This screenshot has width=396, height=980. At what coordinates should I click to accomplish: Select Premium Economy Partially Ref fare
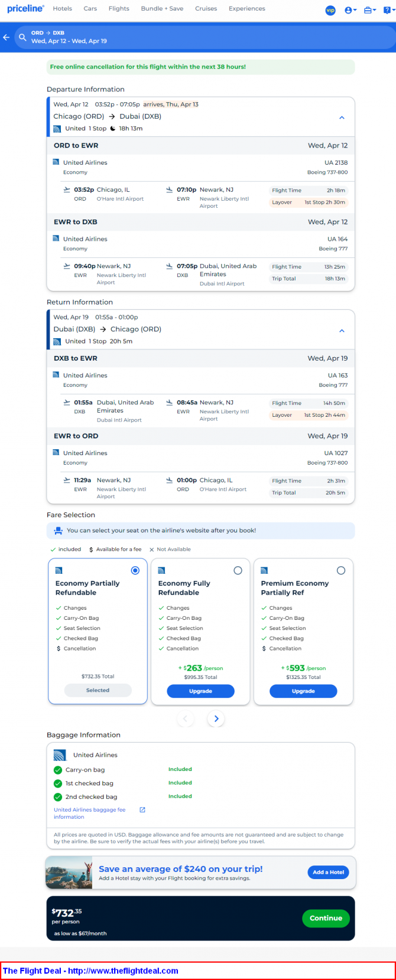[340, 570]
